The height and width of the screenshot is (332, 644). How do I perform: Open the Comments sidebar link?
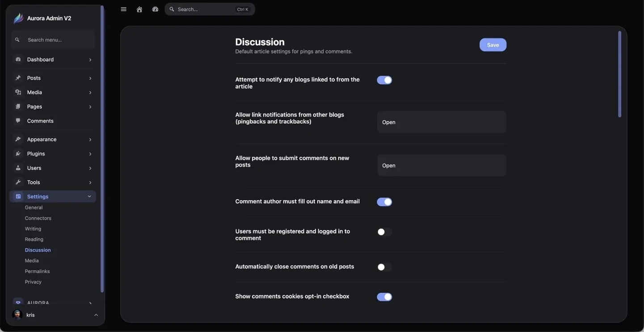click(40, 121)
